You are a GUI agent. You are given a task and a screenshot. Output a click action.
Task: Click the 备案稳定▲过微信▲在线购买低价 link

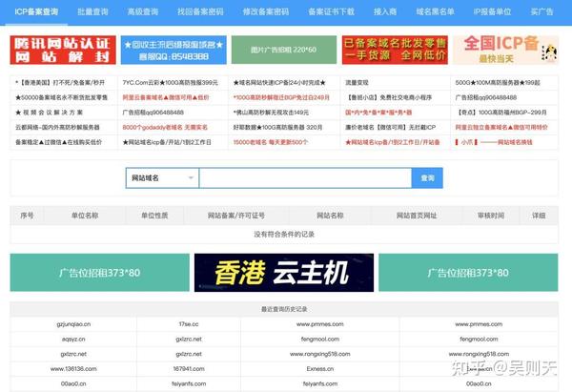coord(58,142)
